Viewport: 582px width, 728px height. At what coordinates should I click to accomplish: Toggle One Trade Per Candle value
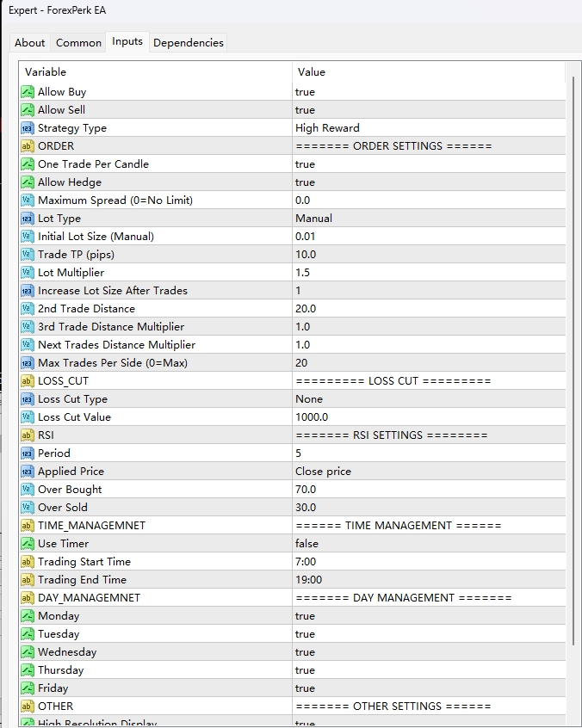tap(305, 164)
